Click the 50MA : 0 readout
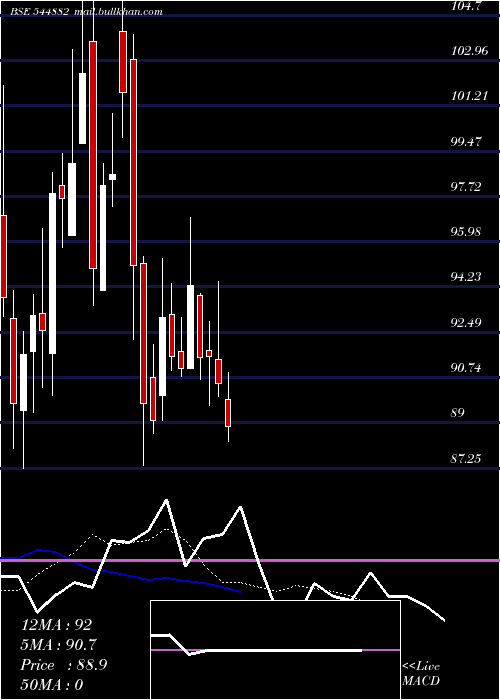Image resolution: width=500 pixels, height=700 pixels. click(52, 685)
